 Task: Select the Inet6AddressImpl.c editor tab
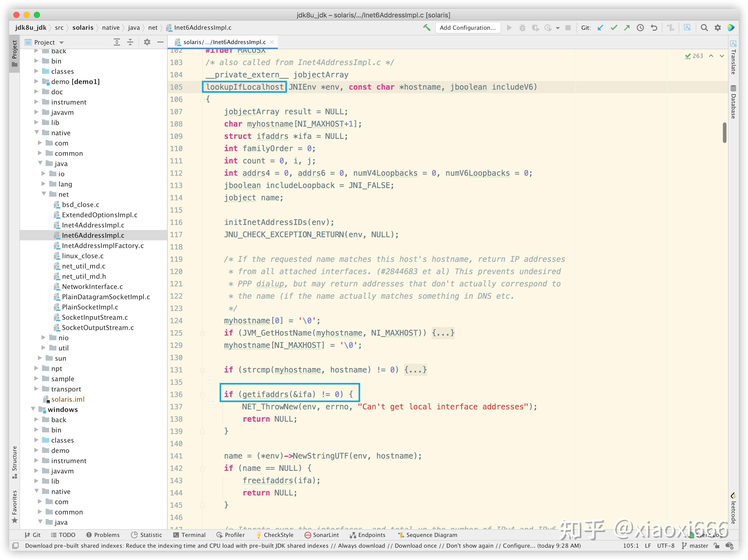[225, 42]
